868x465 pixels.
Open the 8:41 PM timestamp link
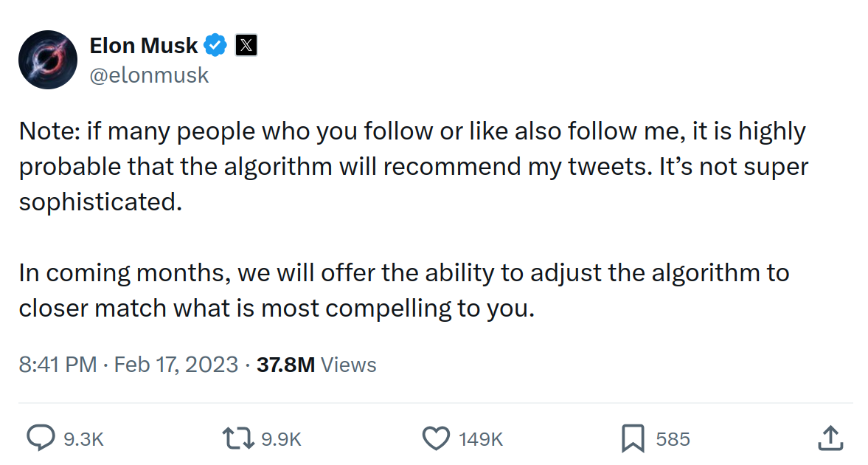(x=58, y=365)
